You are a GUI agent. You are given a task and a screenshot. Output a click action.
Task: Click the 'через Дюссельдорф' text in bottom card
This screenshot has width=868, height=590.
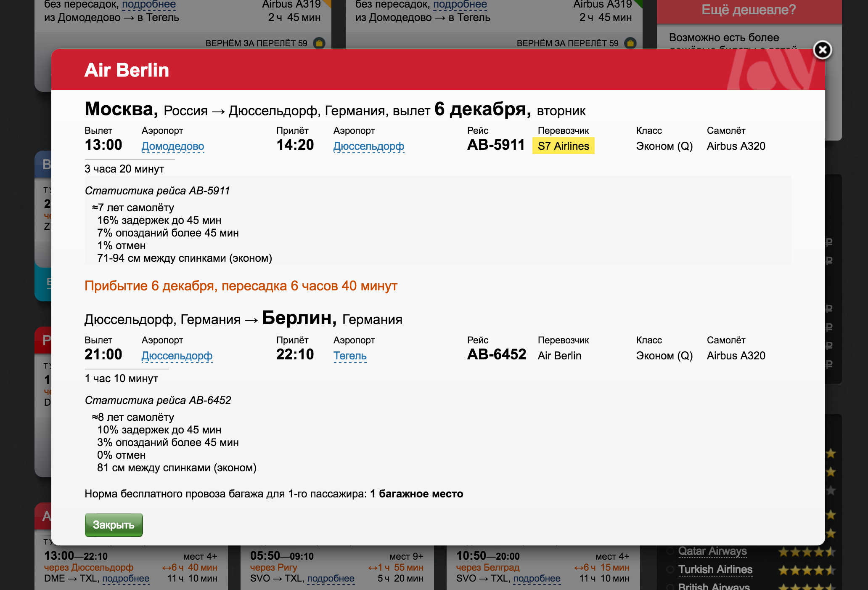coord(89,568)
